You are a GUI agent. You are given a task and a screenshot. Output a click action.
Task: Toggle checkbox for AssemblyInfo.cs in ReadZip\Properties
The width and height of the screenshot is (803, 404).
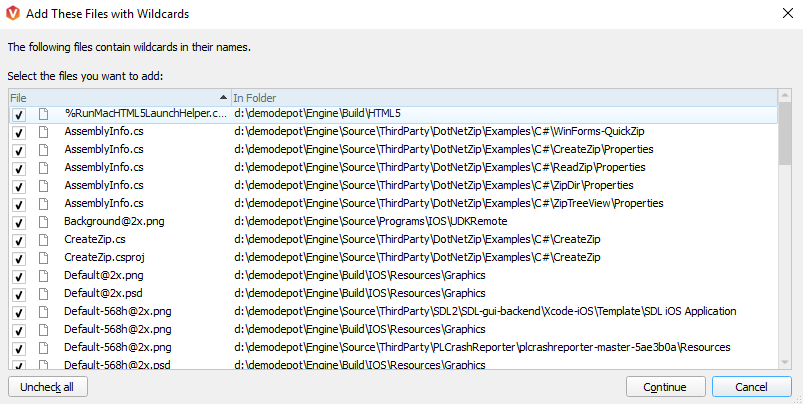19,169
